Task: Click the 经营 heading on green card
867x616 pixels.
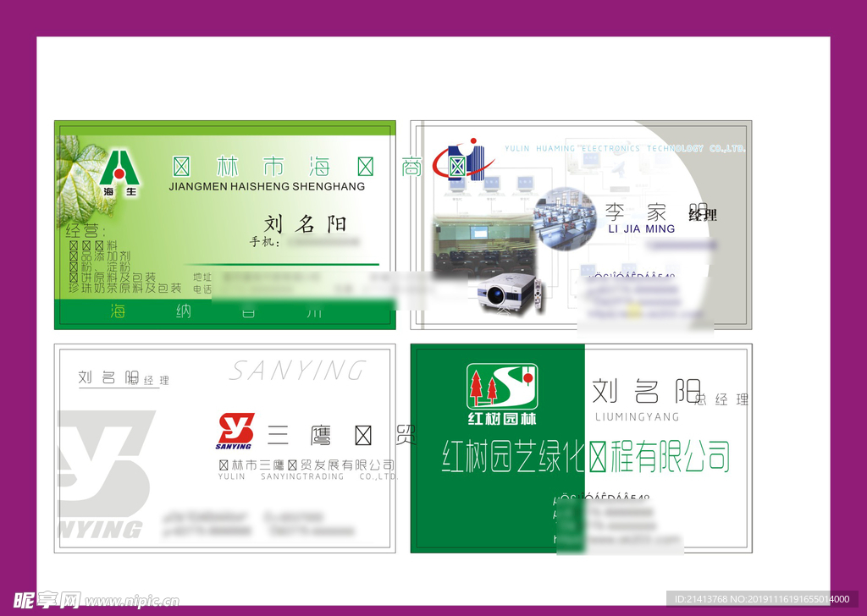Action: [x=83, y=230]
